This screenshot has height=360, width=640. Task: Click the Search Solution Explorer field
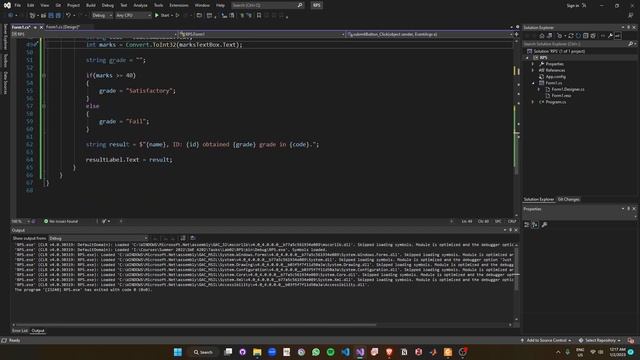pos(576,44)
